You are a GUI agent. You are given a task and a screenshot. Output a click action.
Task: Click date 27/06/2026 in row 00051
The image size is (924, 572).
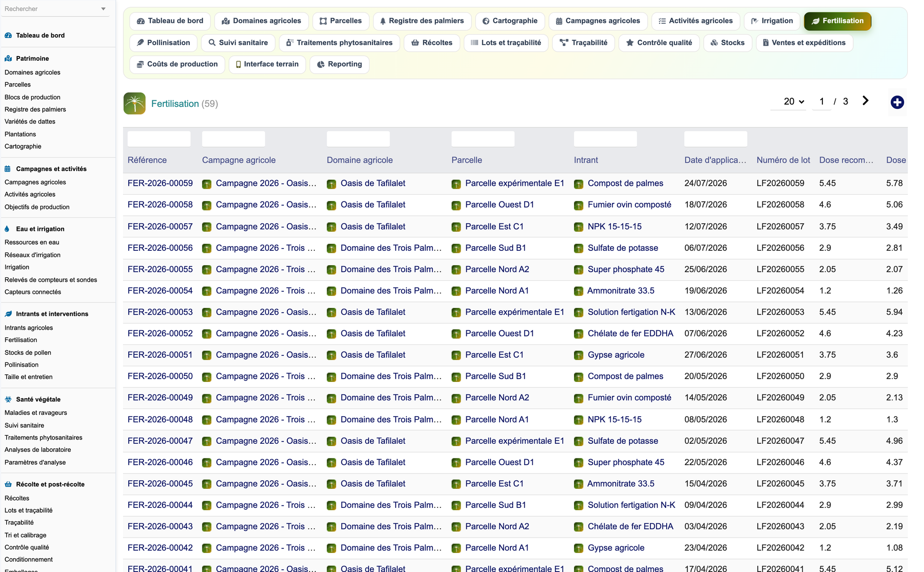coord(705,355)
